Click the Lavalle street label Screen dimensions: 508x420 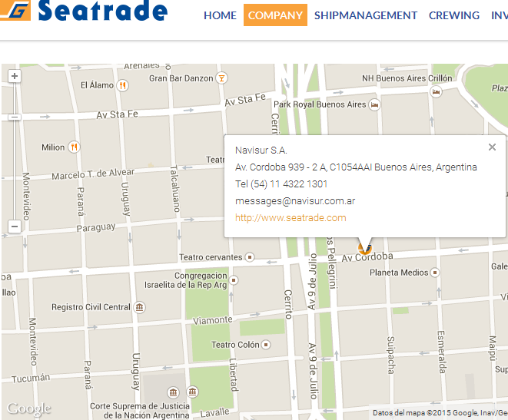coord(214,413)
